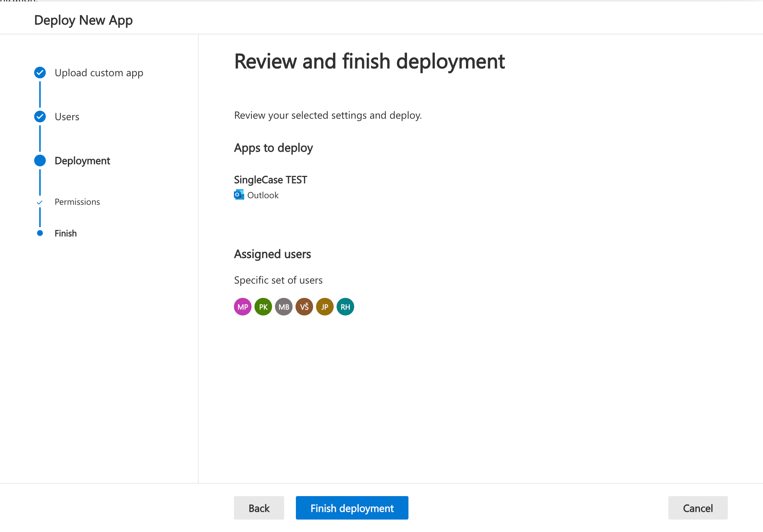Open the Permissions sub-step
763x532 pixels.
tap(77, 202)
